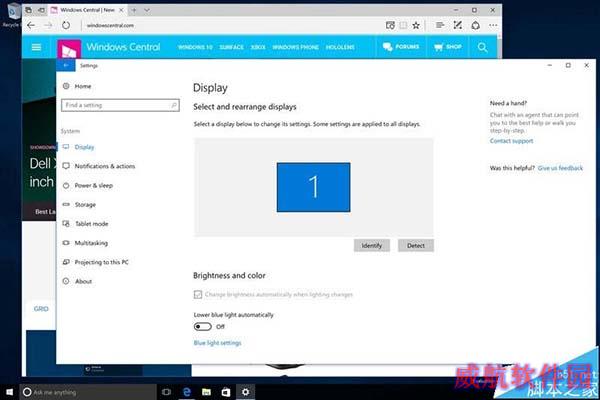Open FORUMS on Windows Central

tap(401, 47)
